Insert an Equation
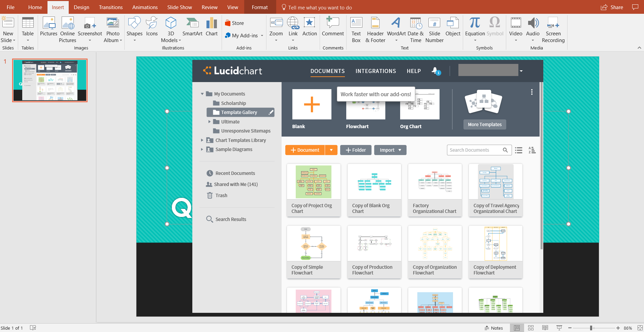The image size is (644, 332). coord(475,30)
